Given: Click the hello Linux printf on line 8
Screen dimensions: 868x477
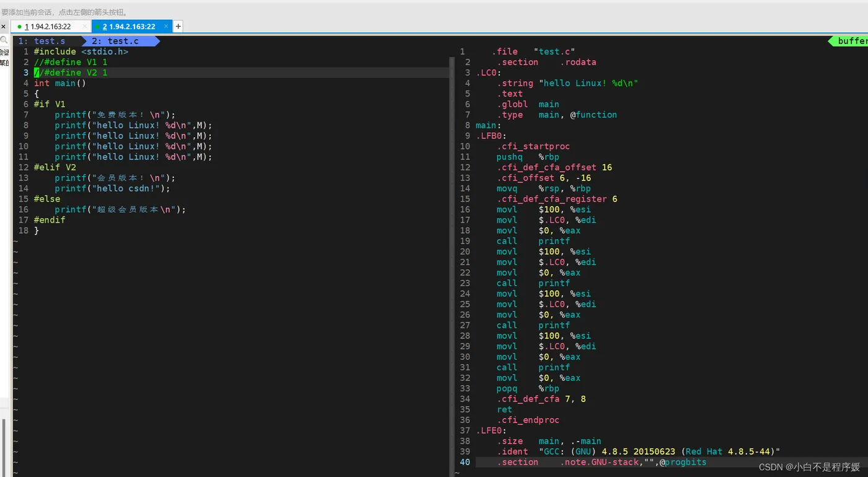Looking at the screenshot, I should tap(133, 125).
